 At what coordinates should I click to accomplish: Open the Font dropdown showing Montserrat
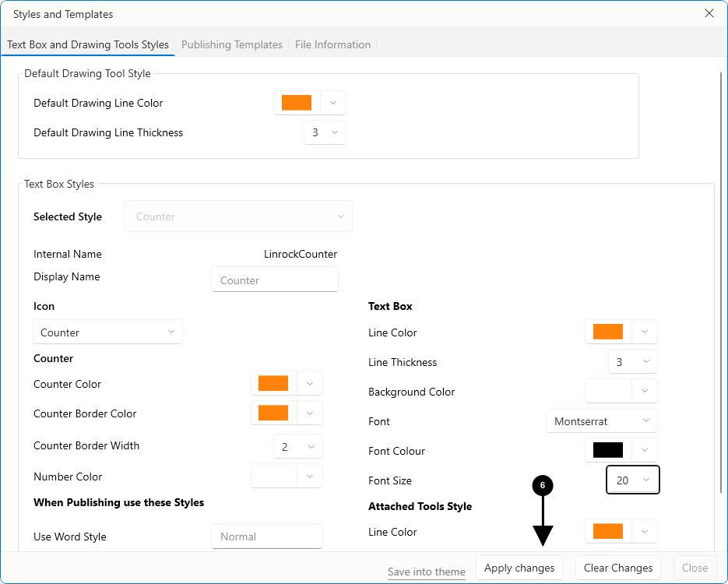tap(601, 421)
